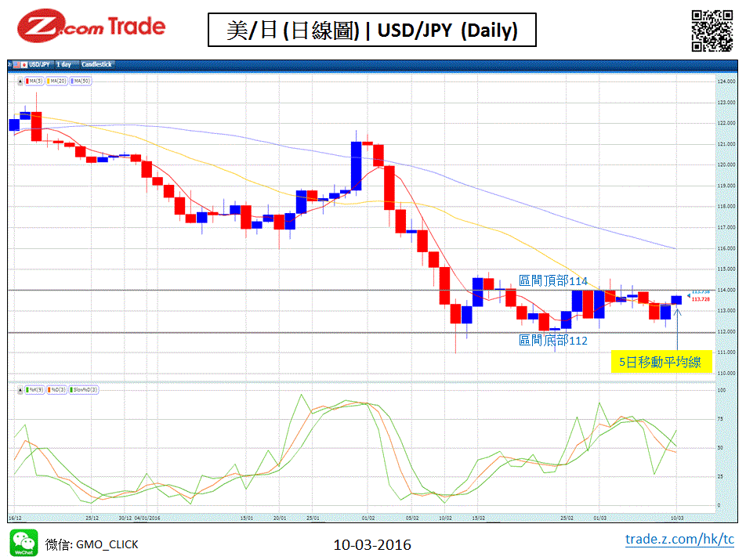The width and height of the screenshot is (746, 560).
Task: Click the Z.com Trade logo
Action: point(92,26)
